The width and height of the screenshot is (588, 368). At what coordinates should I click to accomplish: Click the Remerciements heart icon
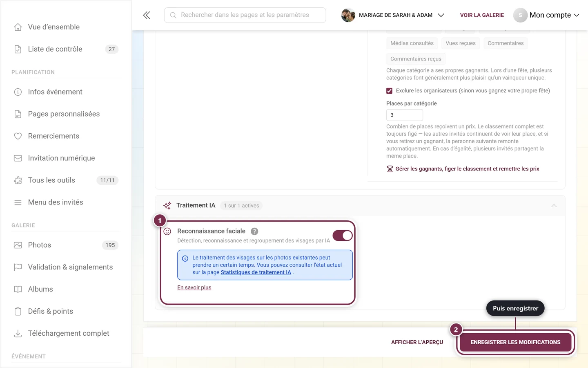click(x=18, y=136)
